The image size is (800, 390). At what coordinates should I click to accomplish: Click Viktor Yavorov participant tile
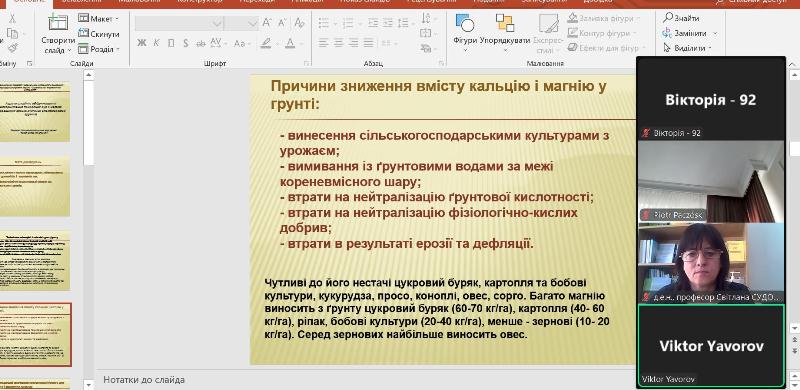point(710,346)
